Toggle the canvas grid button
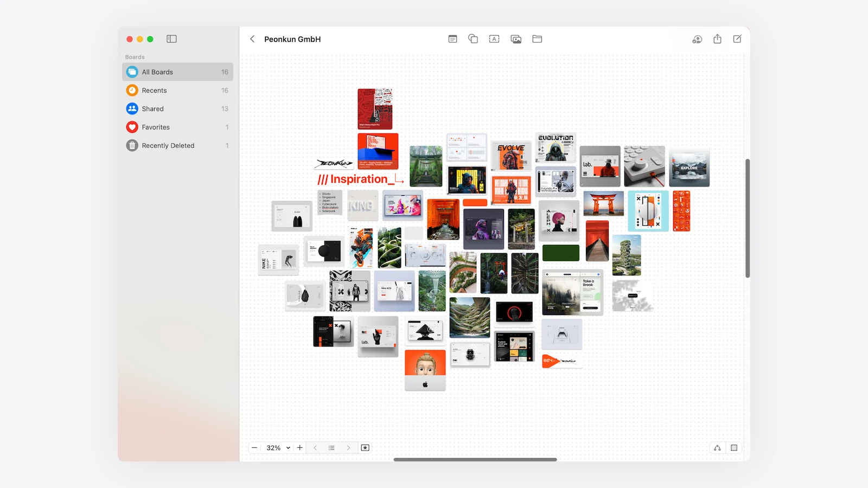Viewport: 868px width, 488px height. (734, 448)
